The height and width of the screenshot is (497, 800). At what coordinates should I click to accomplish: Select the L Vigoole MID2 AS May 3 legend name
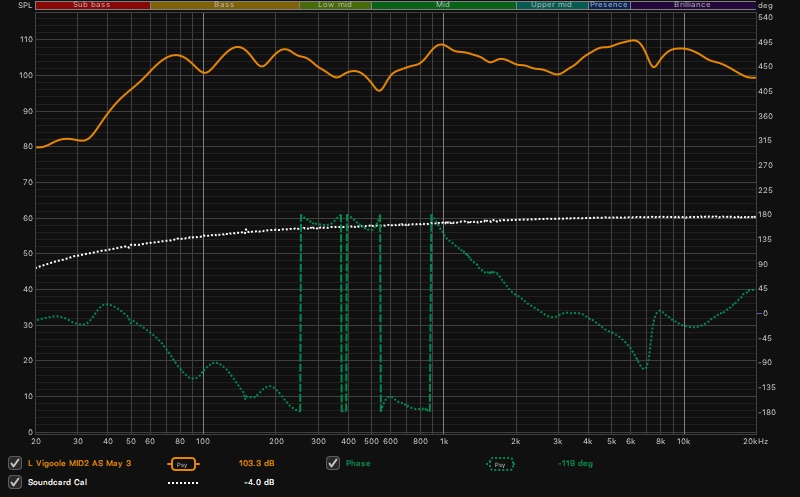coord(80,463)
